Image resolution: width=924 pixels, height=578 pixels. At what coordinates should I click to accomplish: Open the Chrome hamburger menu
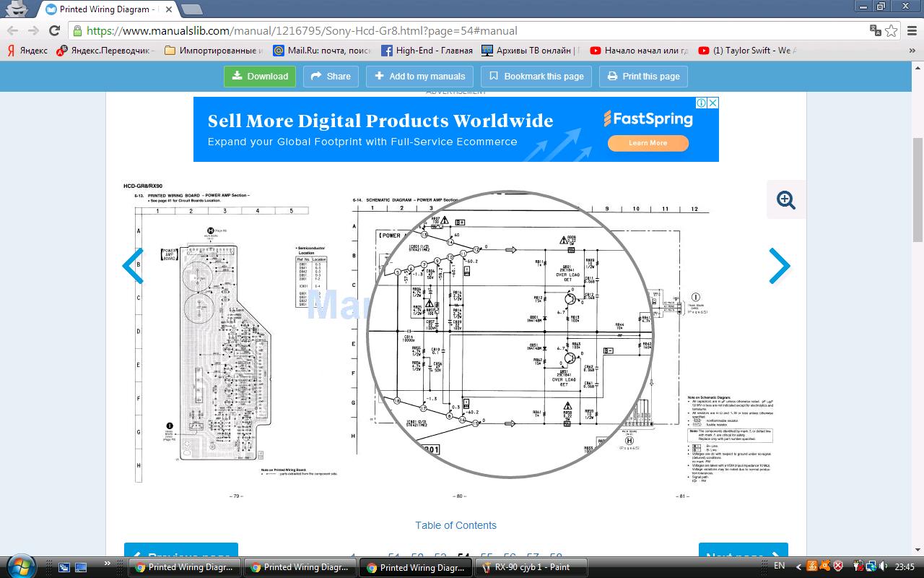pyautogui.click(x=911, y=30)
